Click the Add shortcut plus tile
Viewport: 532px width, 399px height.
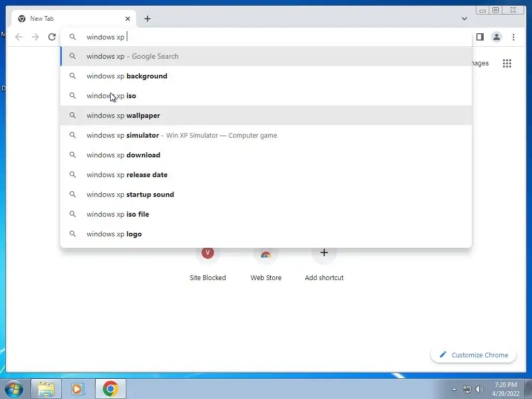point(324,264)
